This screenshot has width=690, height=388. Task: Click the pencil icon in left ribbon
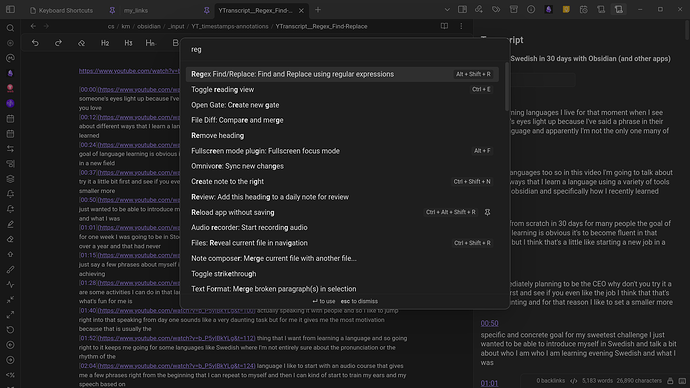[x=10, y=224]
